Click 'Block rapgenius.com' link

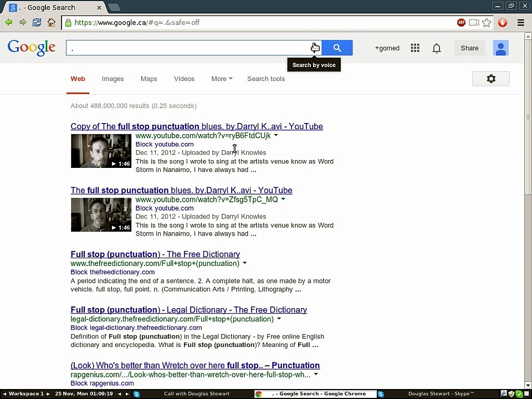(x=102, y=383)
